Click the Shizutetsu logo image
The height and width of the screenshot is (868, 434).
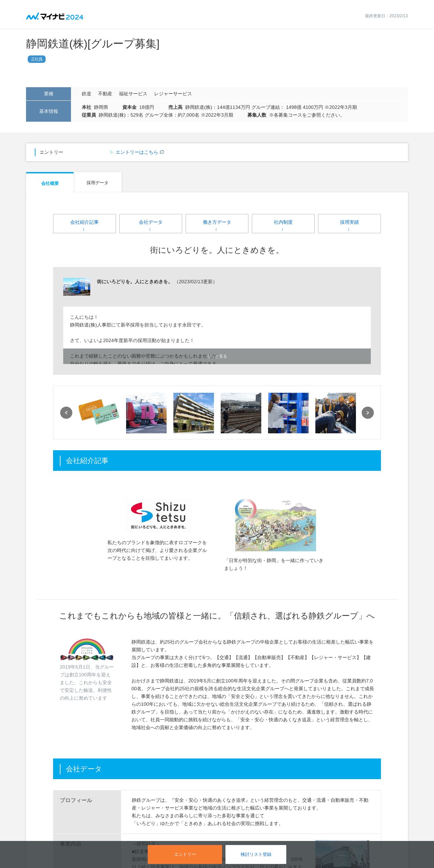coord(158,515)
